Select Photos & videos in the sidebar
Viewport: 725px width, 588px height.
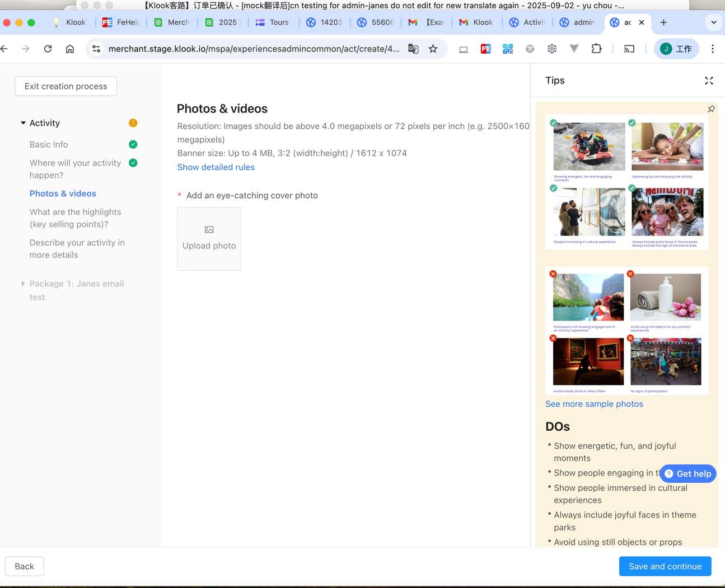tap(63, 194)
